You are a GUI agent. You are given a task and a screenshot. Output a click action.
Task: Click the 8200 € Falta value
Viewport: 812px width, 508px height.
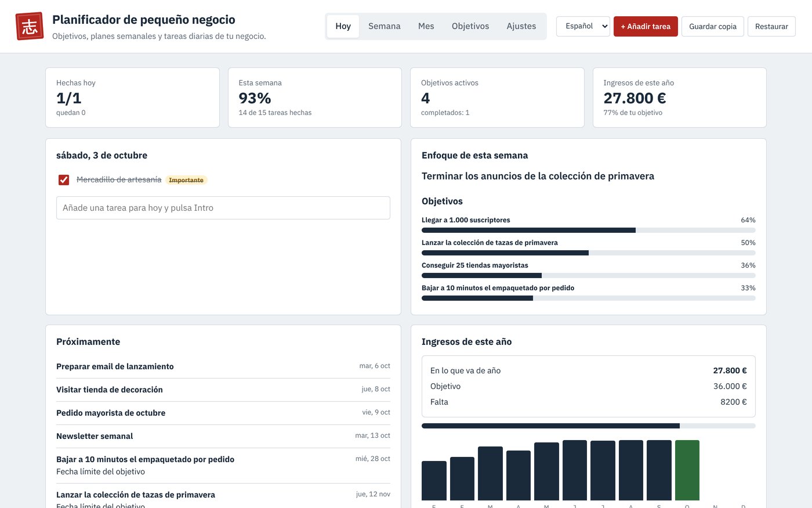(x=734, y=402)
